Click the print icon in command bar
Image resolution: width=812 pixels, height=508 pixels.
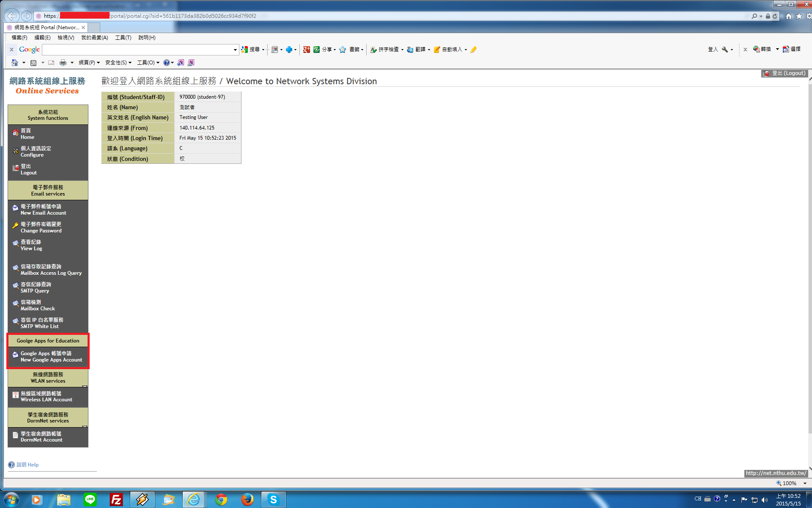coord(63,63)
